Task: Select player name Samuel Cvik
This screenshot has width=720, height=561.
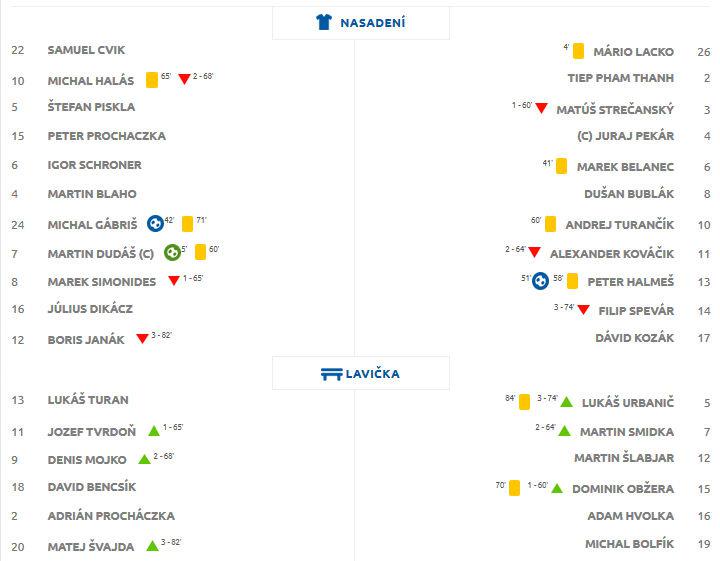Action: (86, 50)
